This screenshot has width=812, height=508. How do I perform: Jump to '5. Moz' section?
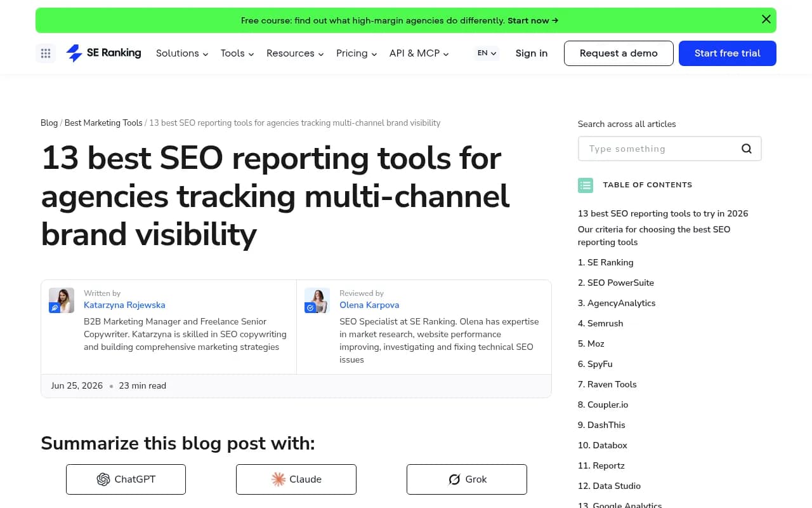[x=591, y=344]
